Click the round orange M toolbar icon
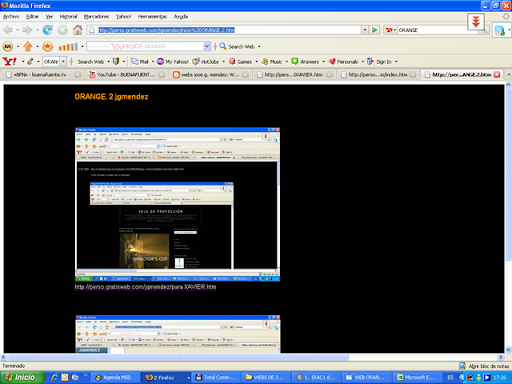This screenshot has width=512, height=384. (x=8, y=46)
